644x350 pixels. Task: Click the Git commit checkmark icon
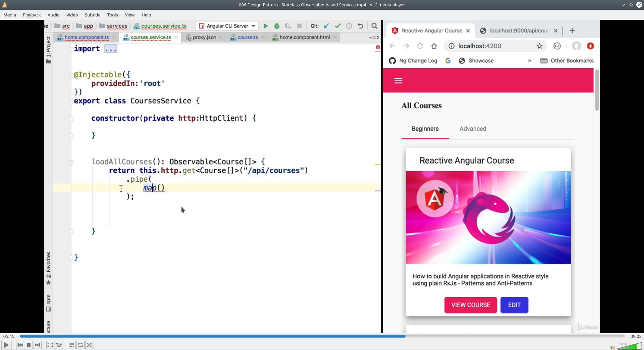(338, 26)
